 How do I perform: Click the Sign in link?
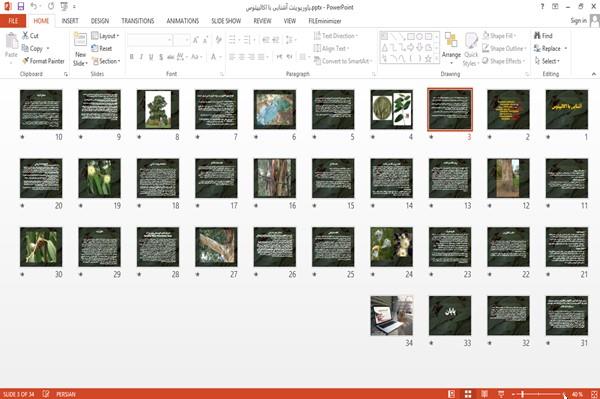pyautogui.click(x=578, y=21)
